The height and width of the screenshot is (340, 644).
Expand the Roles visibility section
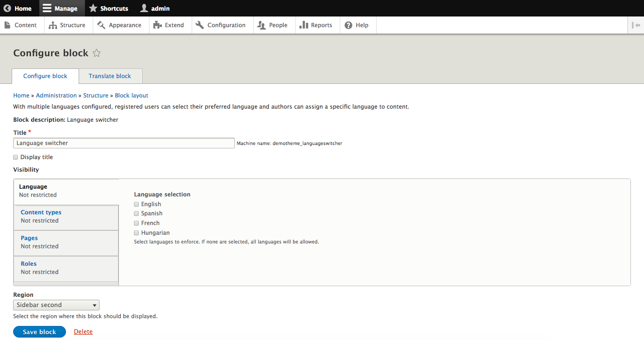(x=29, y=264)
